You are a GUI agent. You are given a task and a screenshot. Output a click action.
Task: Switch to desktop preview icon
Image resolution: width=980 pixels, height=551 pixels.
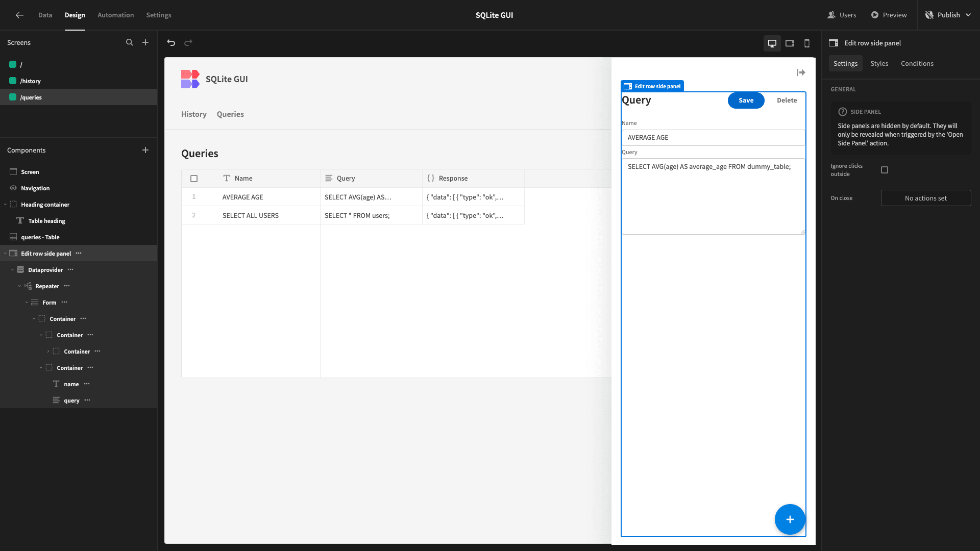click(772, 43)
